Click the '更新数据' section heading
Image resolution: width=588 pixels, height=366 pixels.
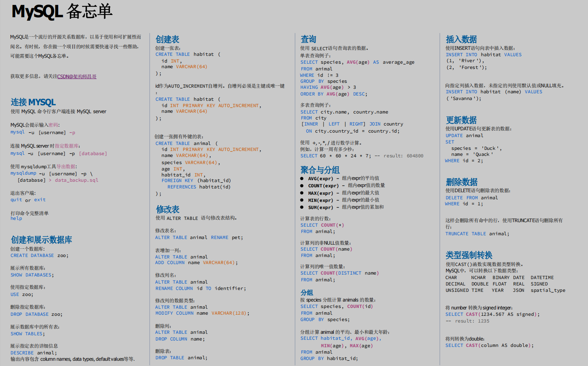[x=461, y=120]
